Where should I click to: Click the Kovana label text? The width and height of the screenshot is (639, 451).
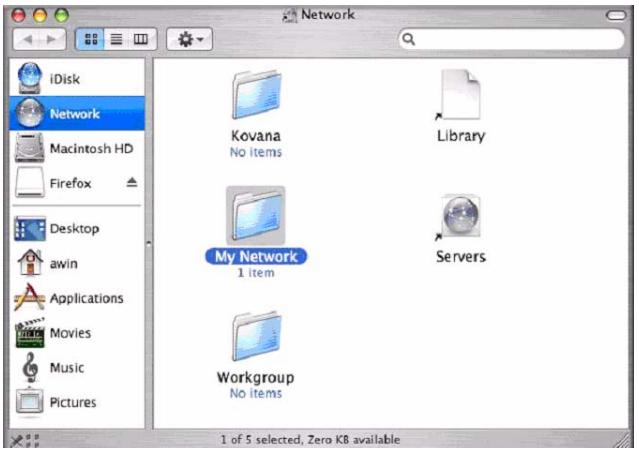(256, 136)
